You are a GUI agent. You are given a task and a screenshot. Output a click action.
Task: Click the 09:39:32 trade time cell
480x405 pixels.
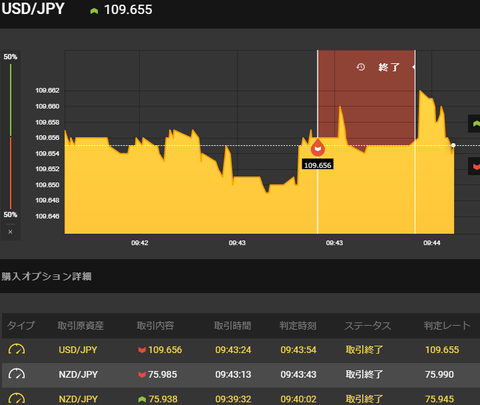233,399
